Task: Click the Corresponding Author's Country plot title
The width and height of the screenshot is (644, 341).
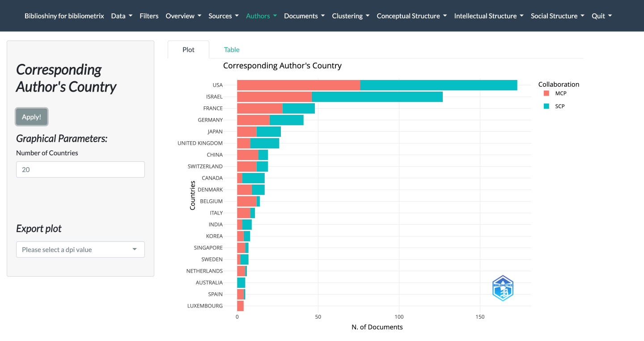Action: pyautogui.click(x=282, y=66)
